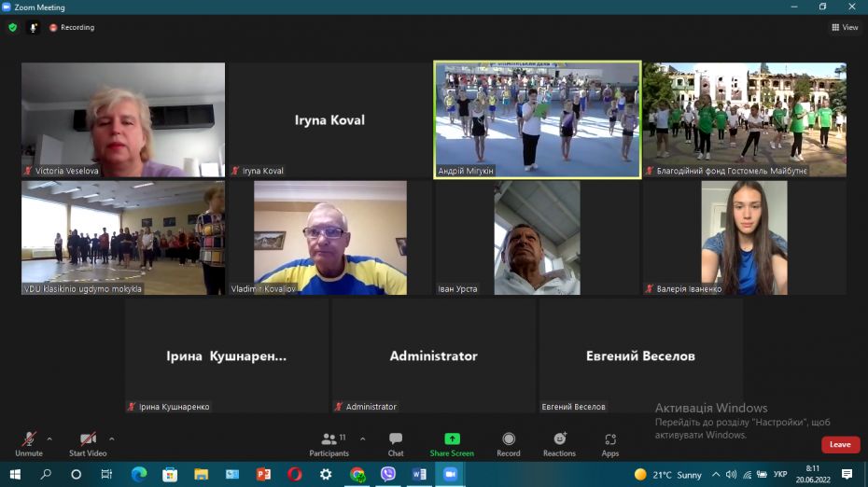Select Андрій Мігукін's highlighted video tile

pyautogui.click(x=538, y=119)
